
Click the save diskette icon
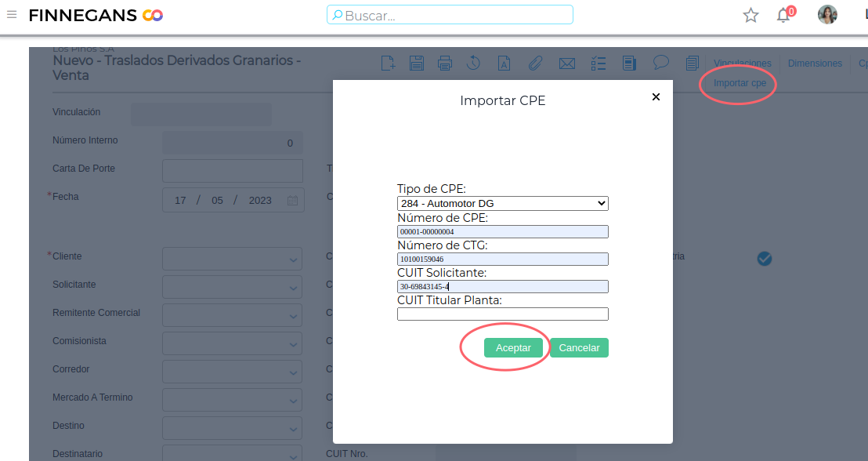[x=417, y=64]
